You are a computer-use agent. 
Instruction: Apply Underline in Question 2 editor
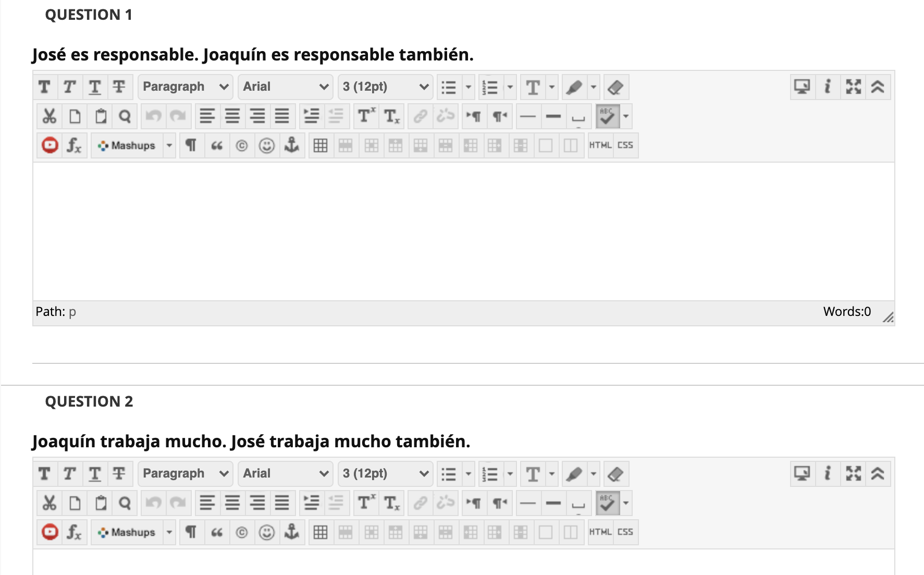pyautogui.click(x=94, y=474)
